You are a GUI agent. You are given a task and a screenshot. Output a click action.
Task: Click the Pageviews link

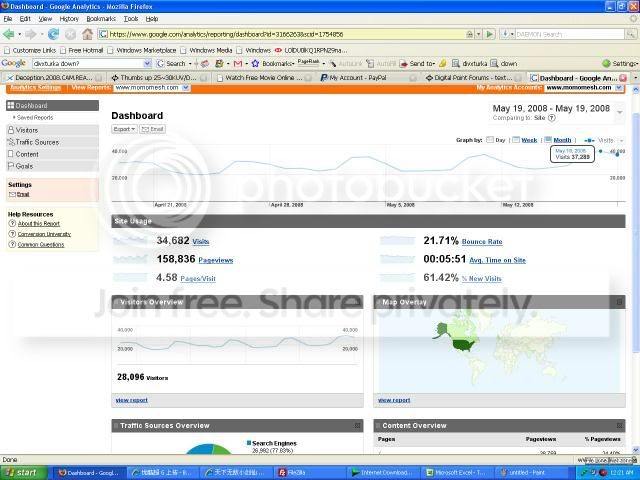[216, 260]
